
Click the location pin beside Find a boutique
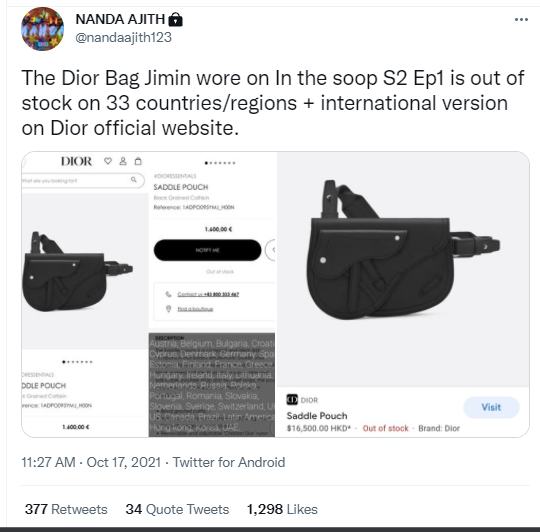[x=168, y=309]
